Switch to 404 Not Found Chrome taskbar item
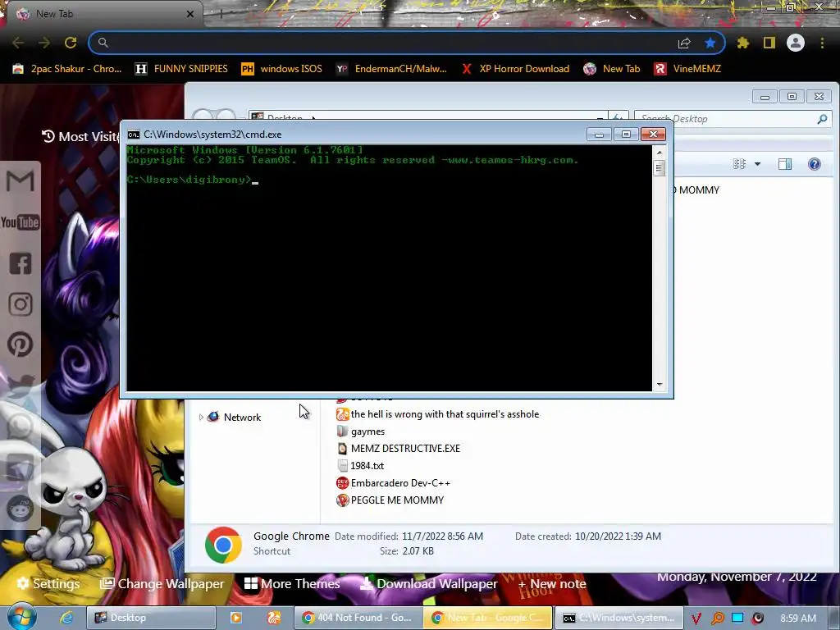This screenshot has height=630, width=840. pos(358,618)
